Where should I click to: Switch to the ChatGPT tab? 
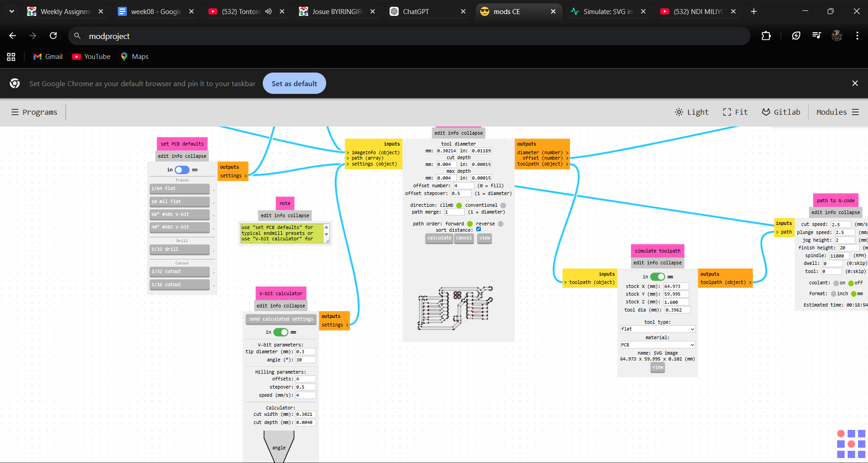pos(428,11)
